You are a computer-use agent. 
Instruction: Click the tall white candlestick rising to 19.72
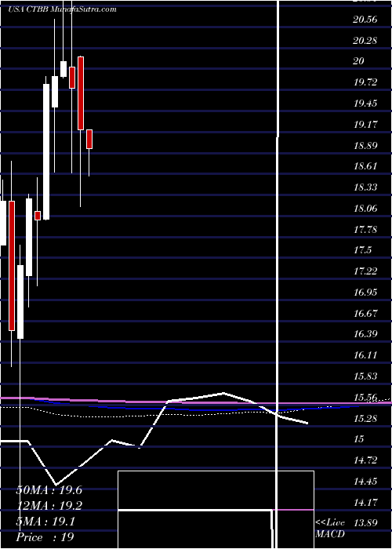pos(46,151)
